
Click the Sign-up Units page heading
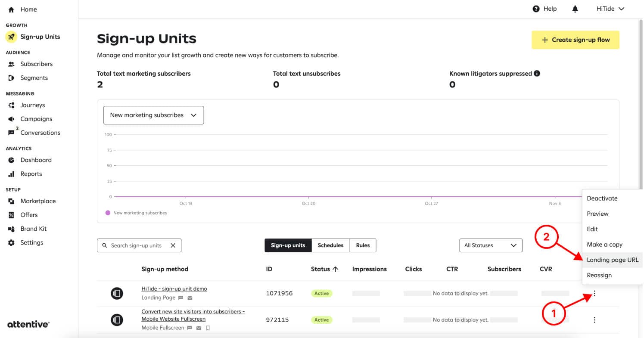(146, 39)
